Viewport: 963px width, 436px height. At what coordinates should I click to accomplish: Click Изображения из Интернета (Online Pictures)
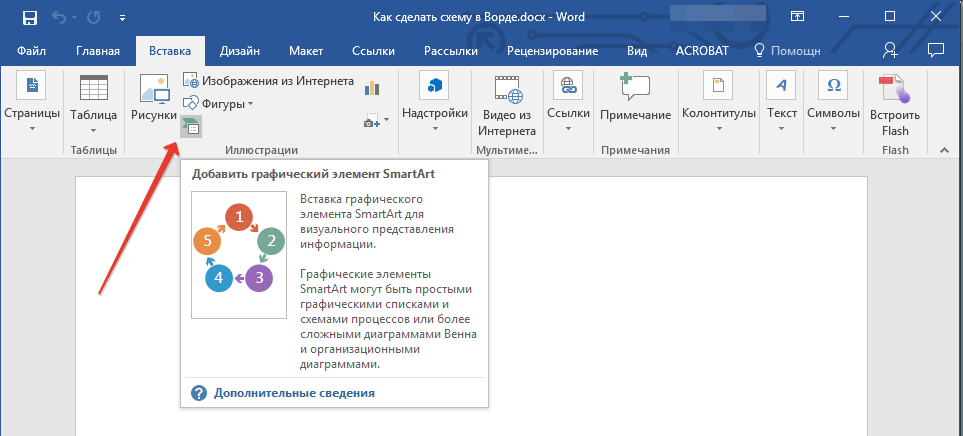tap(268, 80)
